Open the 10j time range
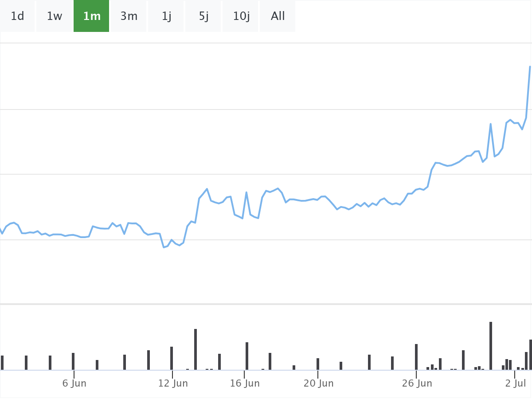This screenshot has height=399, width=532. click(241, 16)
